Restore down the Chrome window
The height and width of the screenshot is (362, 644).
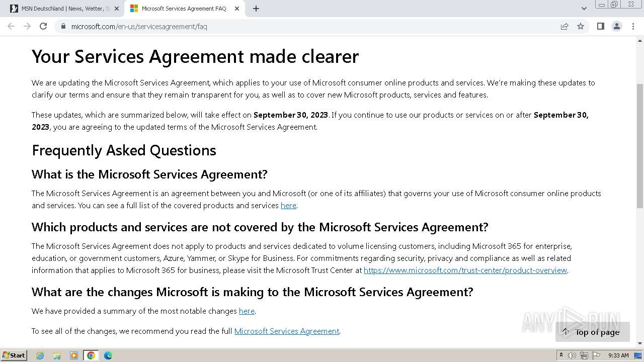tap(614, 5)
